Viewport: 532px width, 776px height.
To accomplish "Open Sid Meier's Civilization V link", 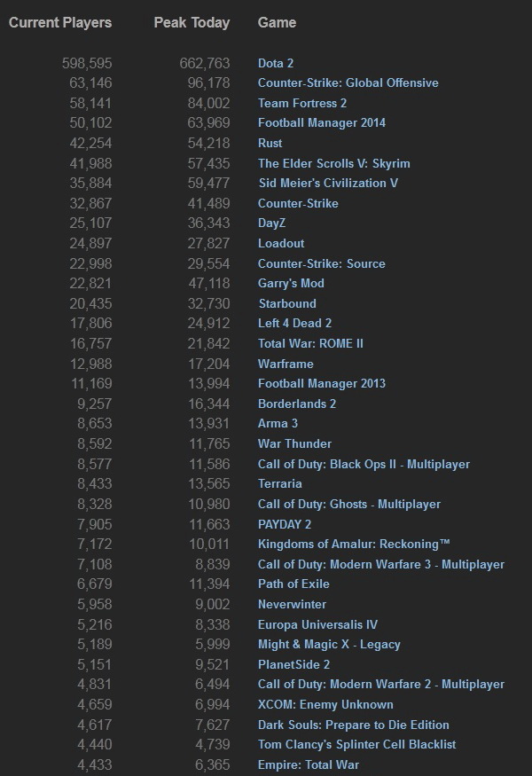I will click(327, 183).
